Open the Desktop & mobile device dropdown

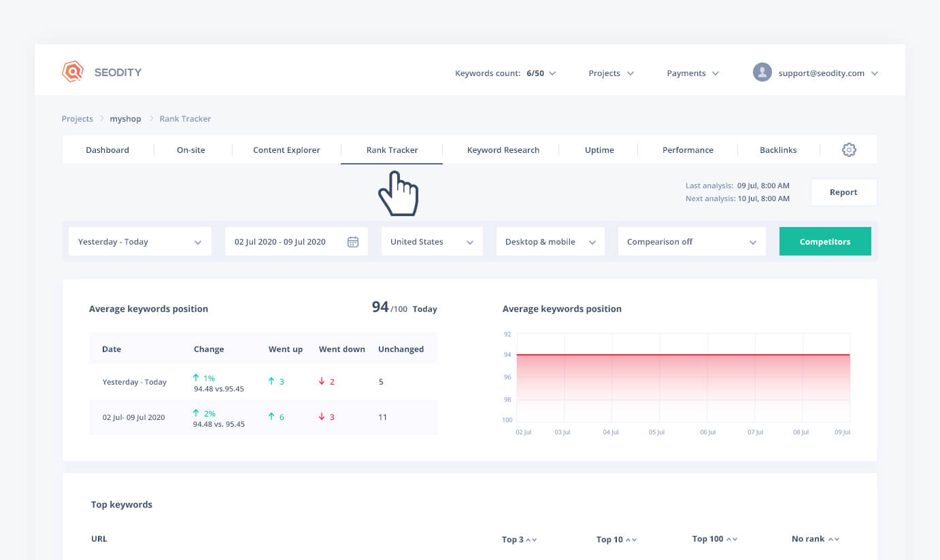pos(550,242)
